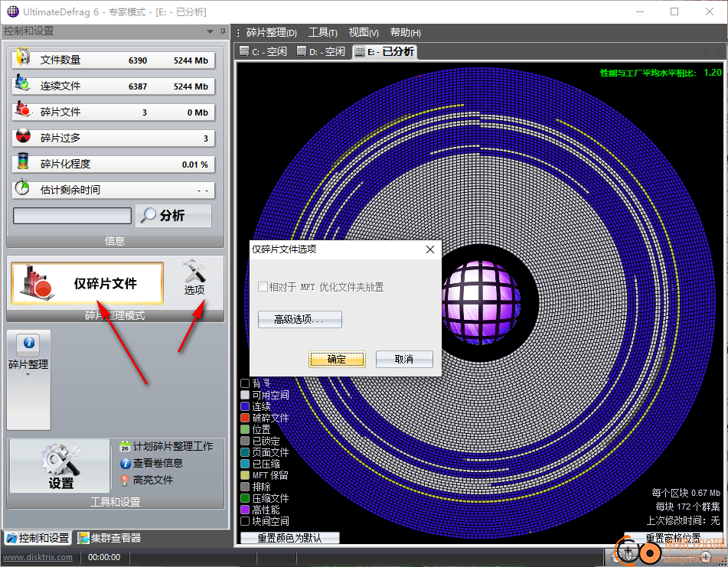Click the 性能与工厂平均水平相比 1.20 text
This screenshot has width=728, height=567.
tap(661, 73)
